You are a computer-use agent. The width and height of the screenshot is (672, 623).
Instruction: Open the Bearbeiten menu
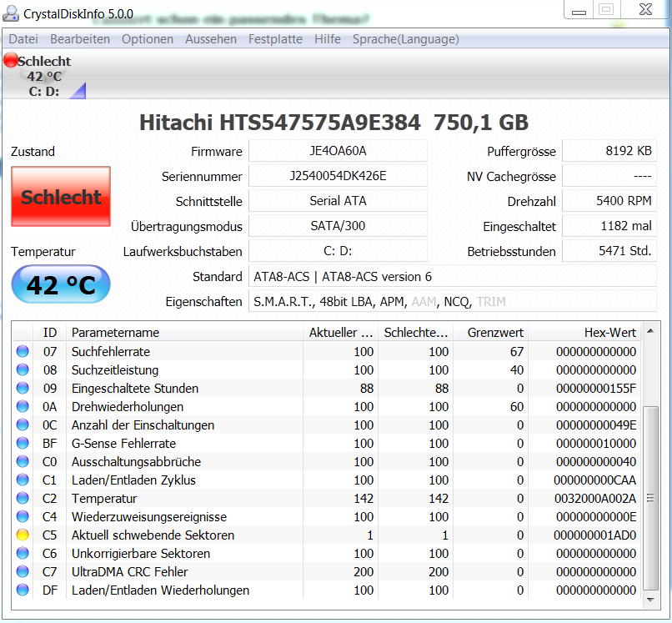coord(80,39)
